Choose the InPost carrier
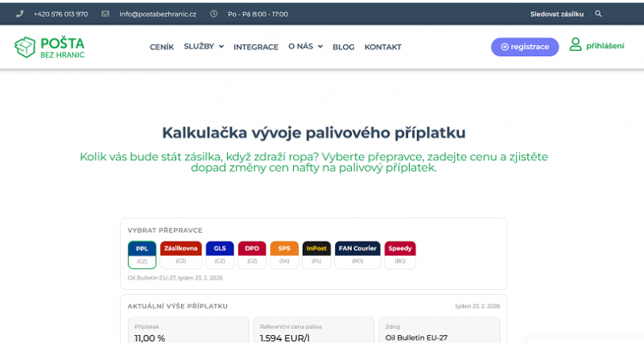The width and height of the screenshot is (644, 343). point(316,254)
